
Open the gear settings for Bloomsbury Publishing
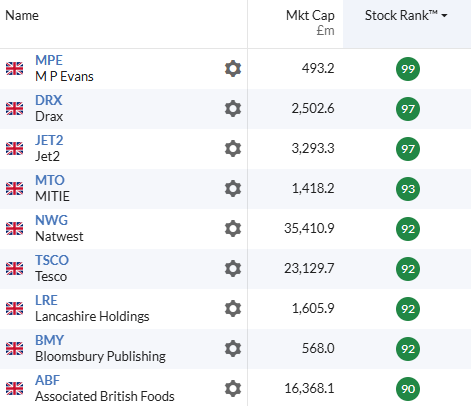[x=233, y=349]
